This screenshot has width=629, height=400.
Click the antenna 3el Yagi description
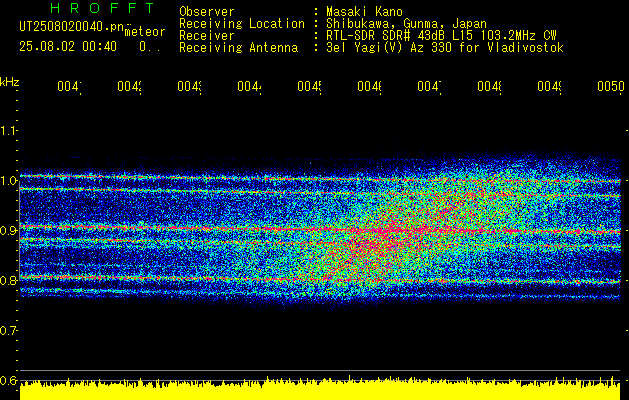[445, 48]
